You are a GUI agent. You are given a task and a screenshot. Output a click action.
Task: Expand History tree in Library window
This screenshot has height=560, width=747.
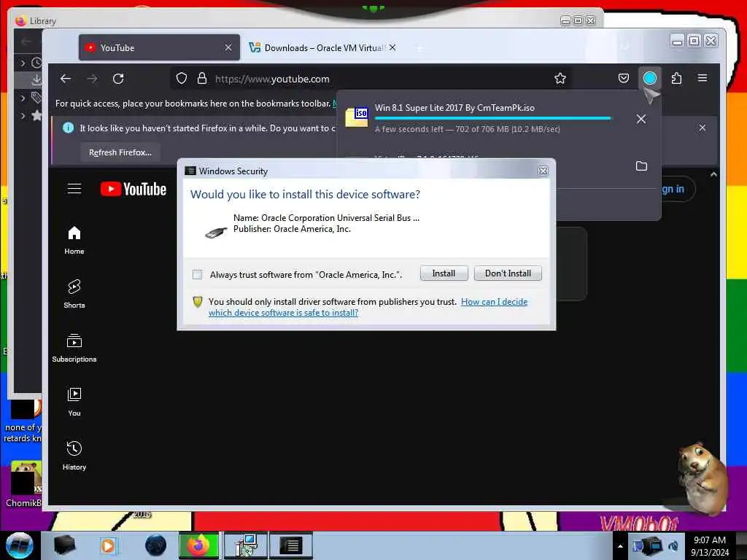click(23, 63)
